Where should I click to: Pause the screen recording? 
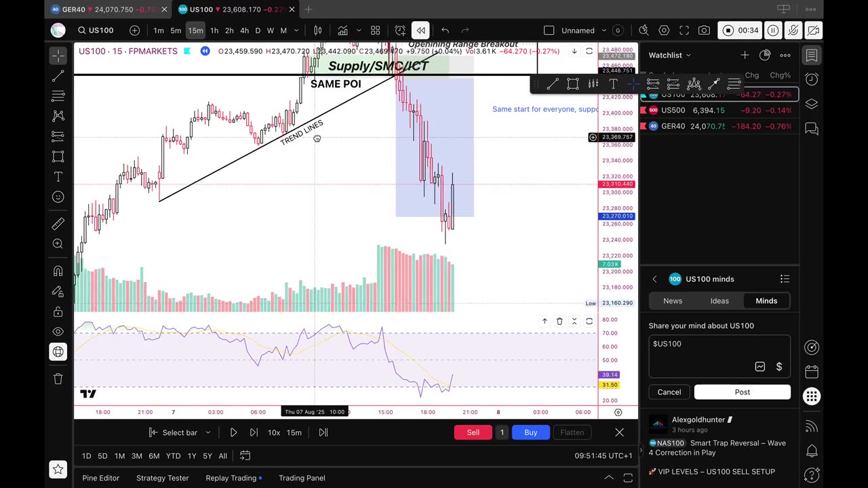(x=773, y=30)
